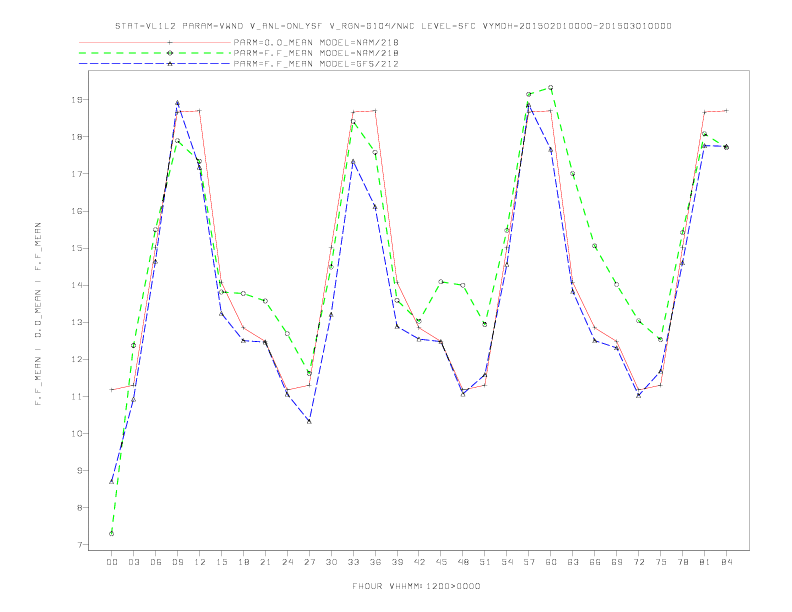
Task: Click x-axis tick label 09
Action: coord(177,562)
